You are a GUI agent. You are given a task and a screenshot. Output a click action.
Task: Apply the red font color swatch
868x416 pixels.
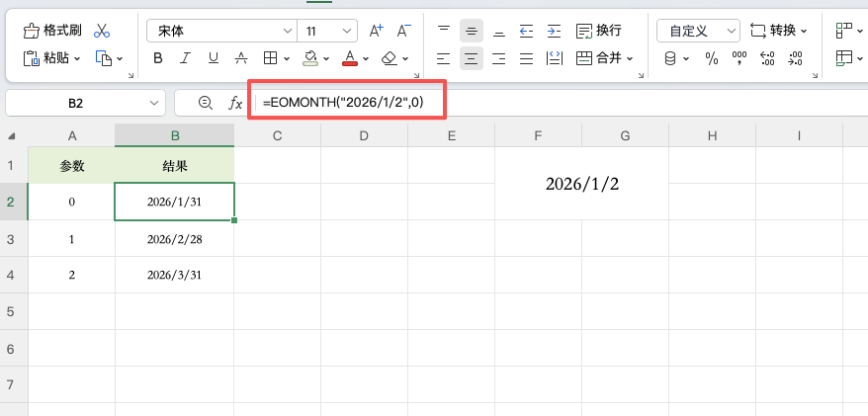coord(348,58)
